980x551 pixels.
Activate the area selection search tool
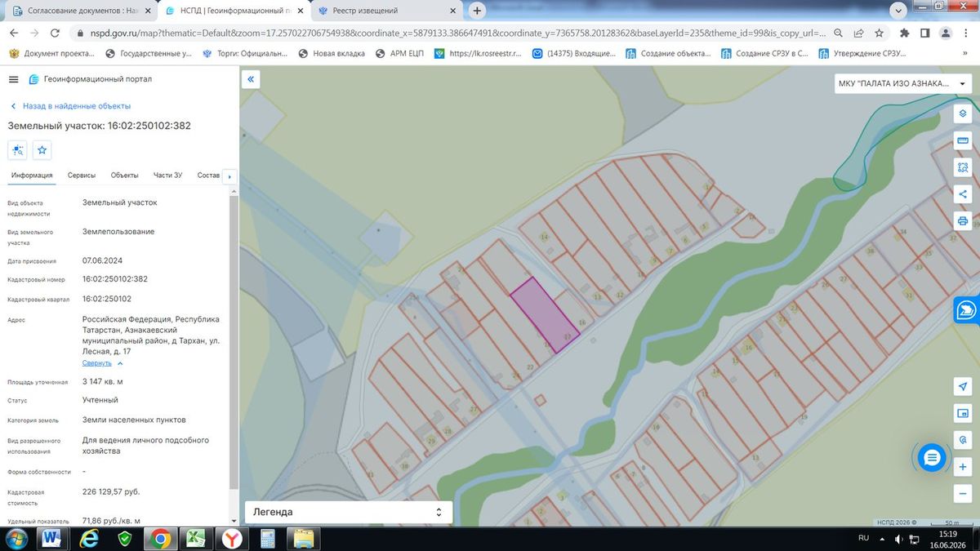(962, 167)
